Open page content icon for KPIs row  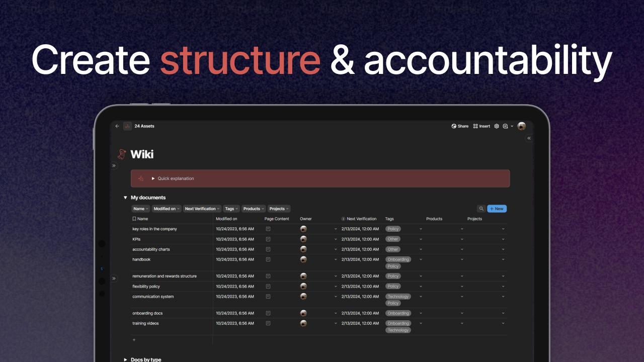click(x=268, y=239)
